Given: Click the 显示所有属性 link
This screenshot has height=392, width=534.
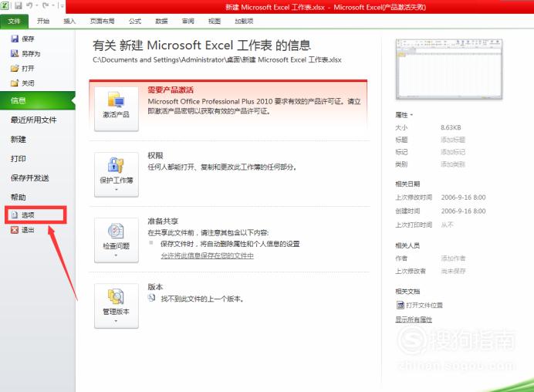Looking at the screenshot, I should (x=414, y=319).
